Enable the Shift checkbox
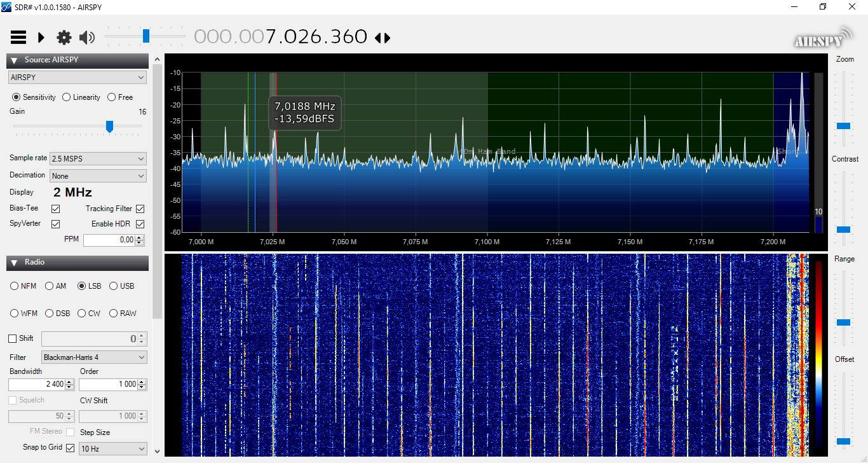 pyautogui.click(x=12, y=339)
